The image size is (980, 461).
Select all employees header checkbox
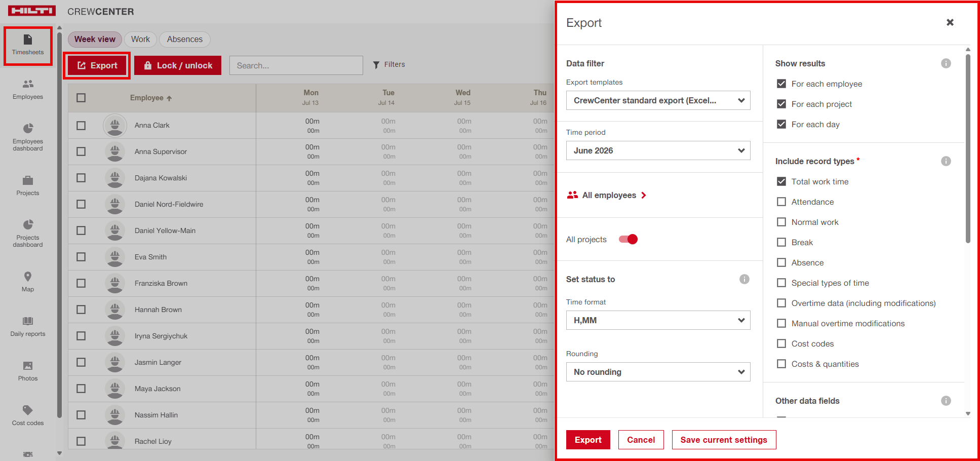81,98
